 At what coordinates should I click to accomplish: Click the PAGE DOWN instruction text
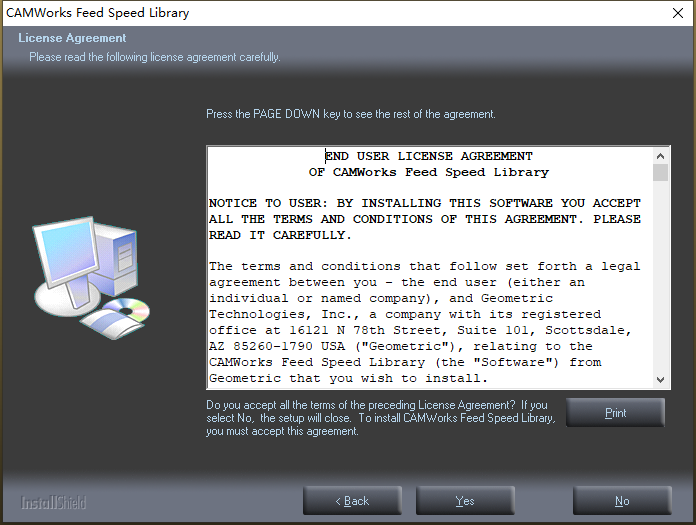click(x=351, y=114)
